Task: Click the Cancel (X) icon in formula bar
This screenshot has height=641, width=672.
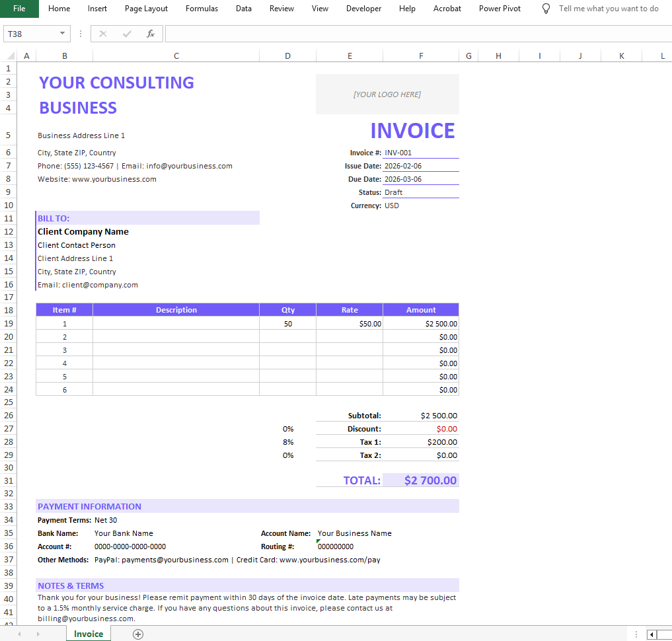Action: coord(103,33)
